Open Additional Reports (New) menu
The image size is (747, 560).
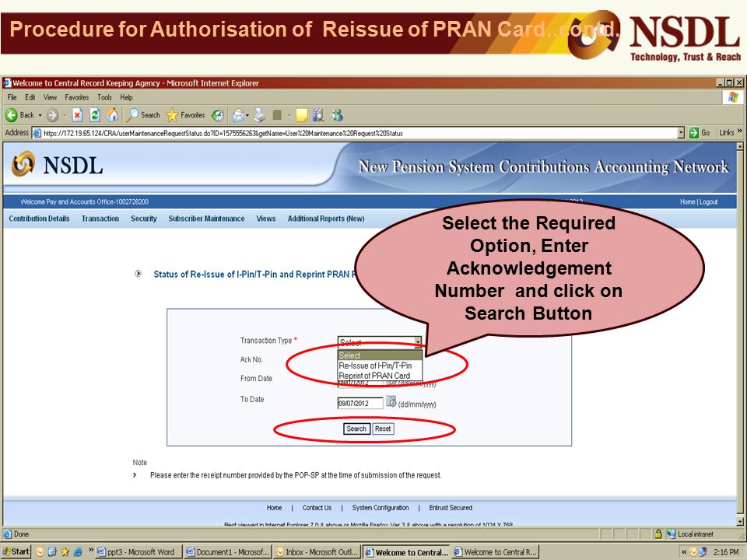pyautogui.click(x=326, y=219)
